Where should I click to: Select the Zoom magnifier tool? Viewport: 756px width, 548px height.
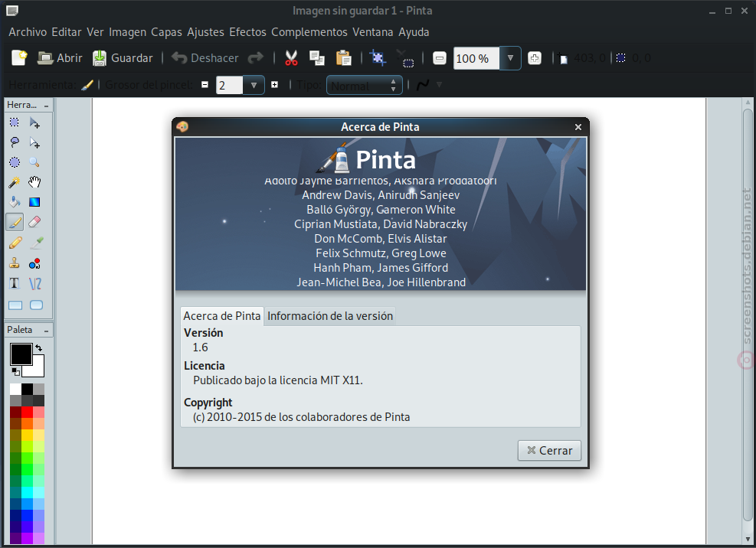(34, 162)
